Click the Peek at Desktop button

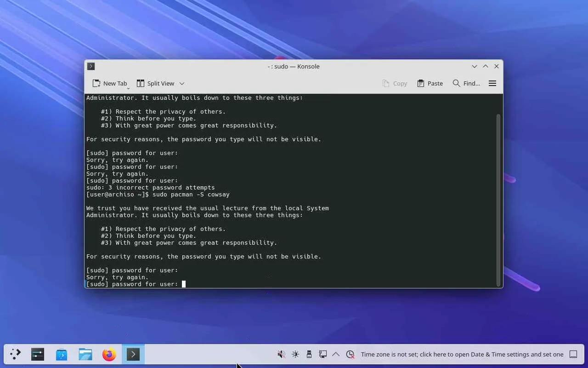click(573, 354)
